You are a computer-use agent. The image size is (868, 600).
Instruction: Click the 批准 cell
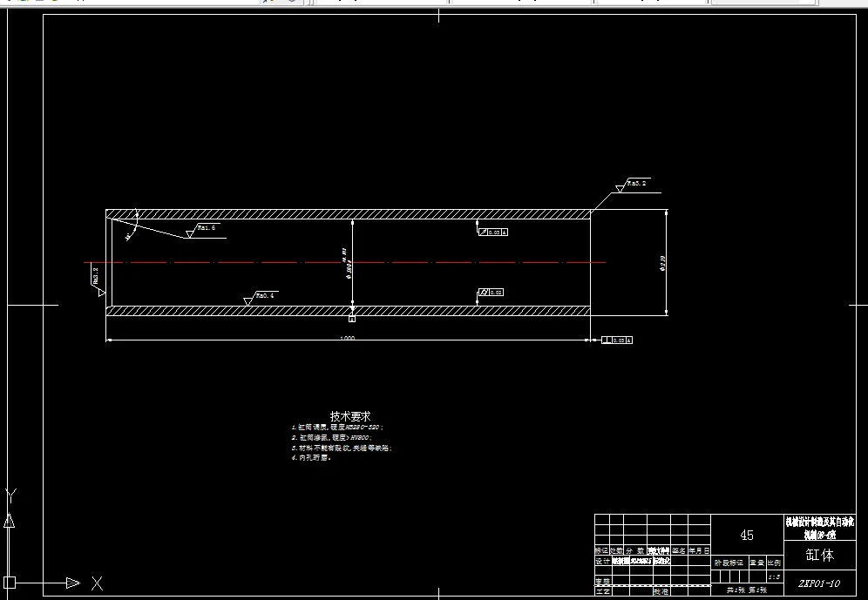(x=661, y=591)
